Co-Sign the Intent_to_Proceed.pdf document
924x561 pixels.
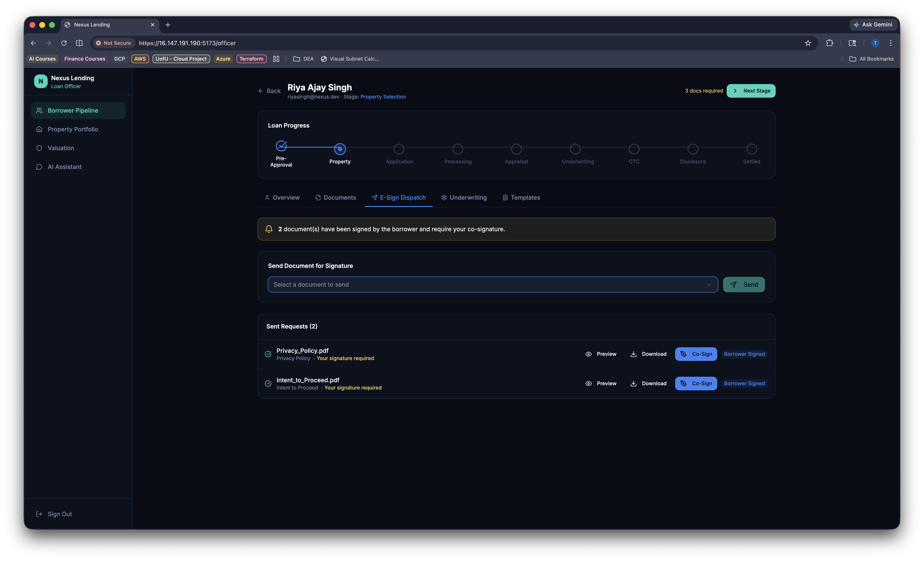[x=696, y=384]
